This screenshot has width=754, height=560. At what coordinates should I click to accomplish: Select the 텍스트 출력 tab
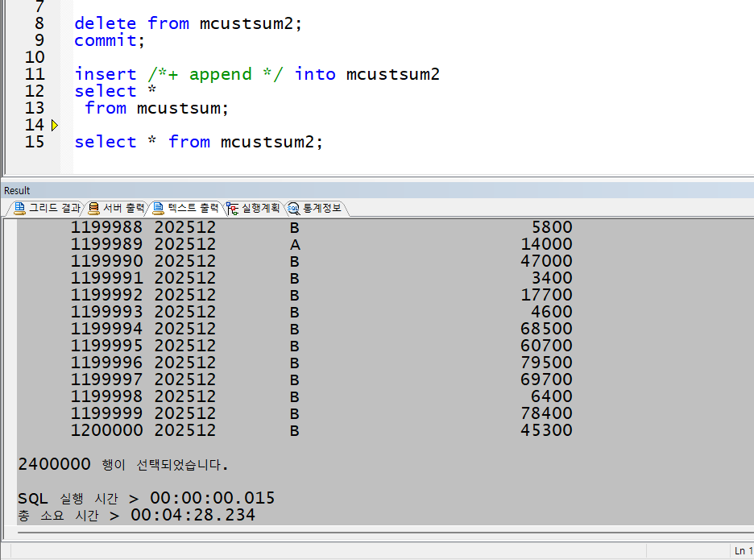click(x=185, y=209)
